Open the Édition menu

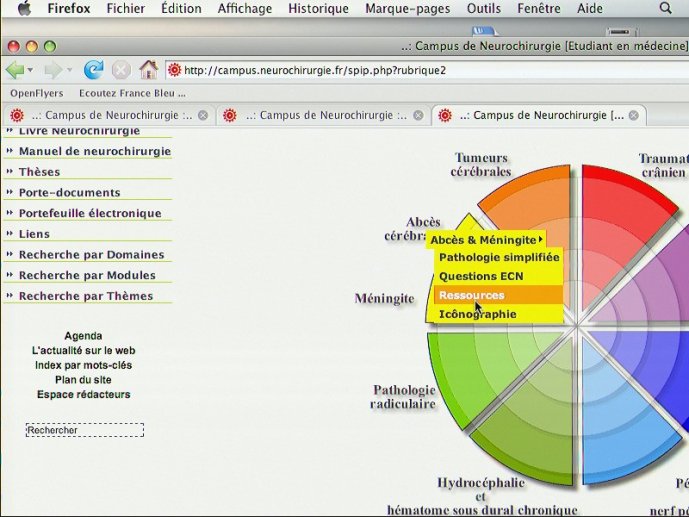coord(181,8)
